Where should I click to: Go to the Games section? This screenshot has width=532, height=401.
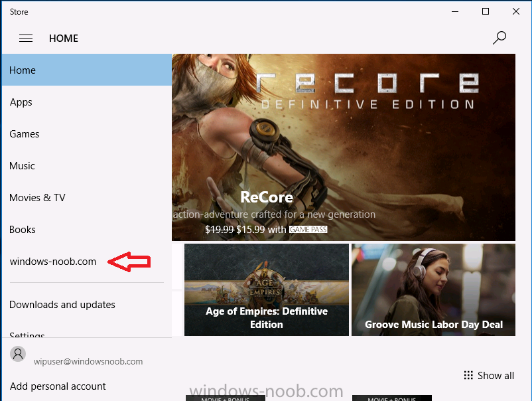pyautogui.click(x=86, y=134)
